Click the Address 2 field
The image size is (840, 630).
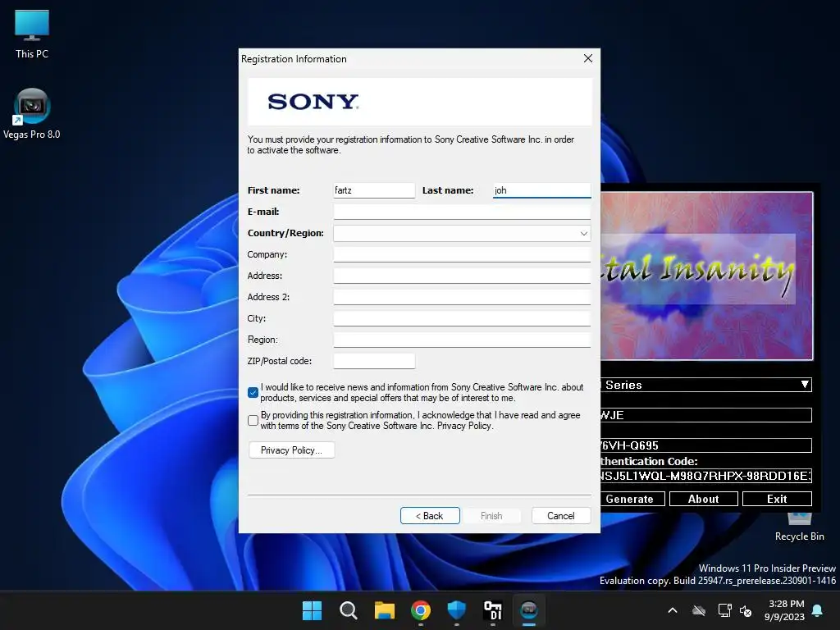[462, 297]
